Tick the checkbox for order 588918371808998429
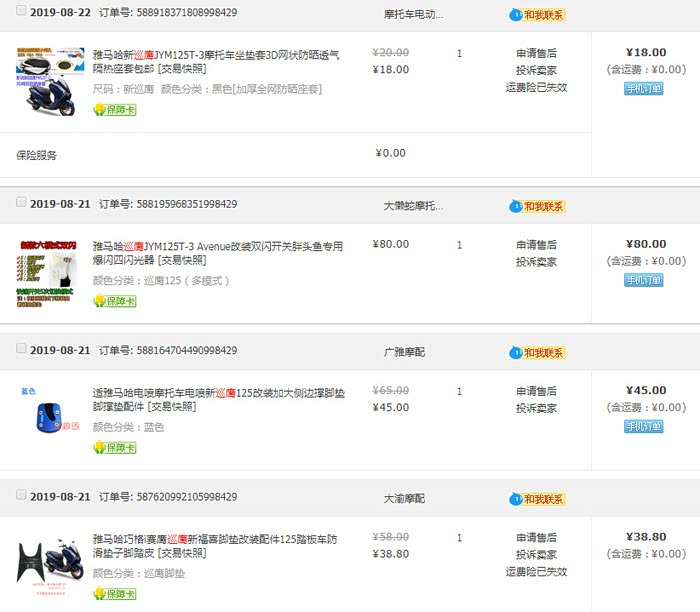Screen dimensions: 700x612 [x=21, y=10]
